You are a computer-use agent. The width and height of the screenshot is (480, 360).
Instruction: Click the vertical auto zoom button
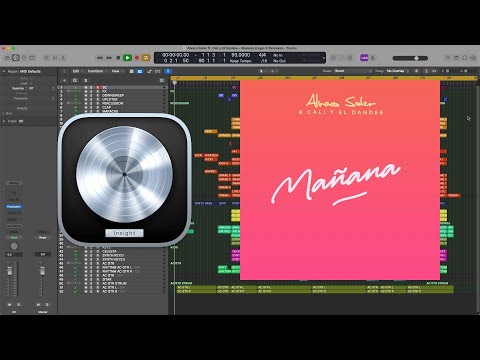point(426,71)
